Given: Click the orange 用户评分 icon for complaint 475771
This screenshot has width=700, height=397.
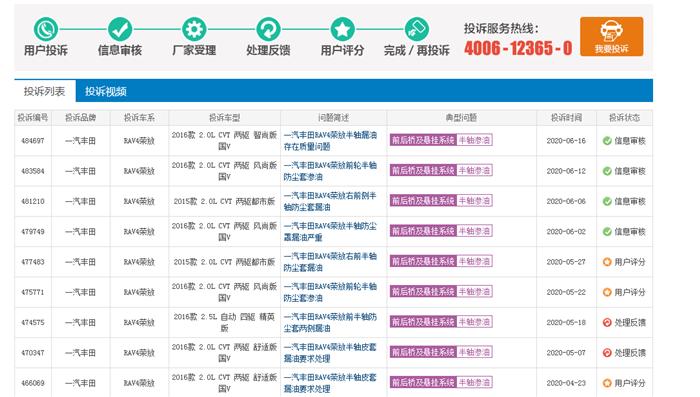Looking at the screenshot, I should click(x=607, y=293).
